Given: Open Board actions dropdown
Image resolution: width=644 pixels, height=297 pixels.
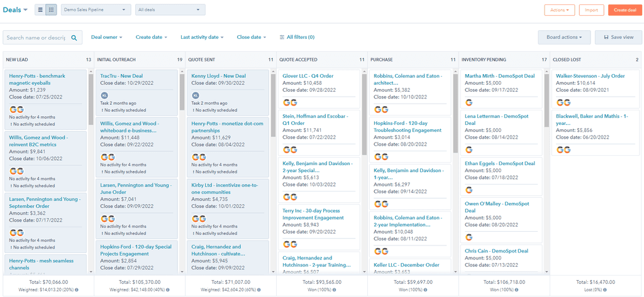Looking at the screenshot, I should pyautogui.click(x=564, y=37).
